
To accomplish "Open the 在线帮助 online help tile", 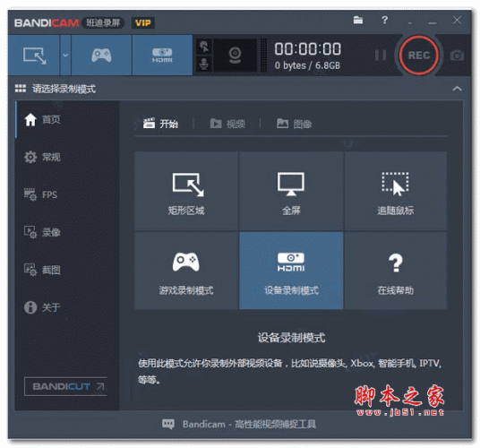I will 396,271.
